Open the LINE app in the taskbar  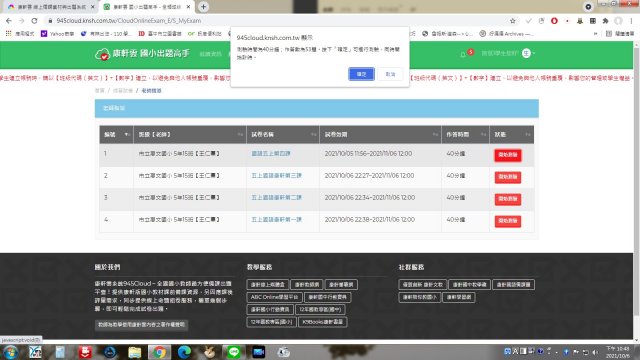click(x=233, y=352)
